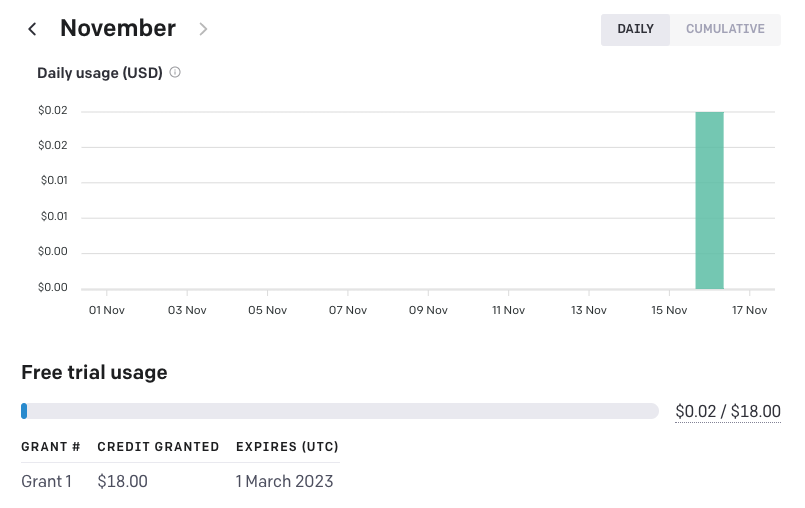Click the EXPIRES (UTC) column header
Viewport: 805px width, 508px height.
(x=288, y=447)
